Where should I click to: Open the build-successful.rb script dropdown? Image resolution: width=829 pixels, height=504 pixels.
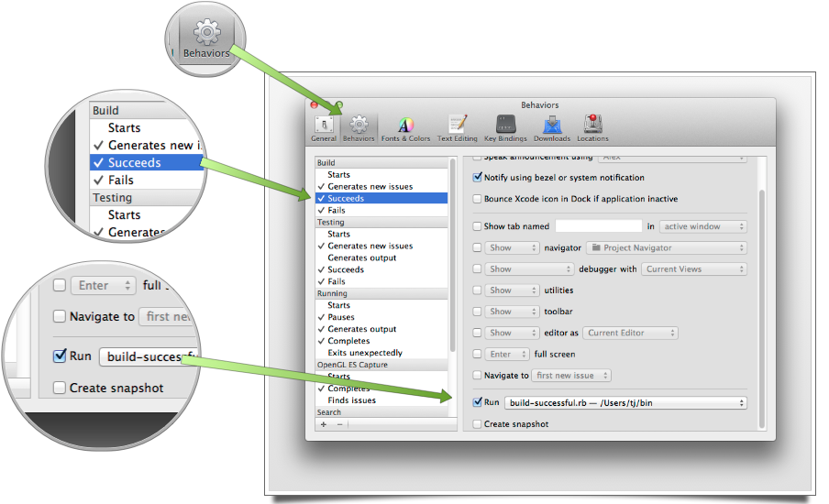(x=626, y=403)
